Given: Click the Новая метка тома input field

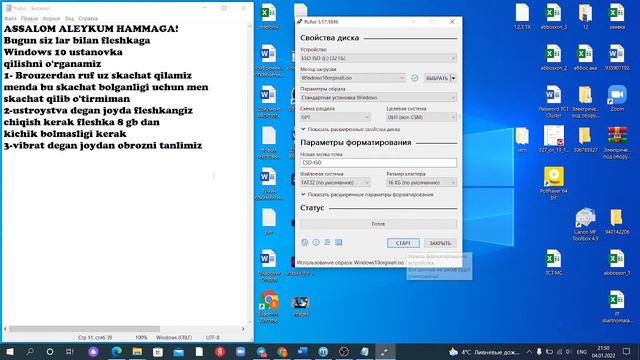Looking at the screenshot, I should click(x=378, y=162).
